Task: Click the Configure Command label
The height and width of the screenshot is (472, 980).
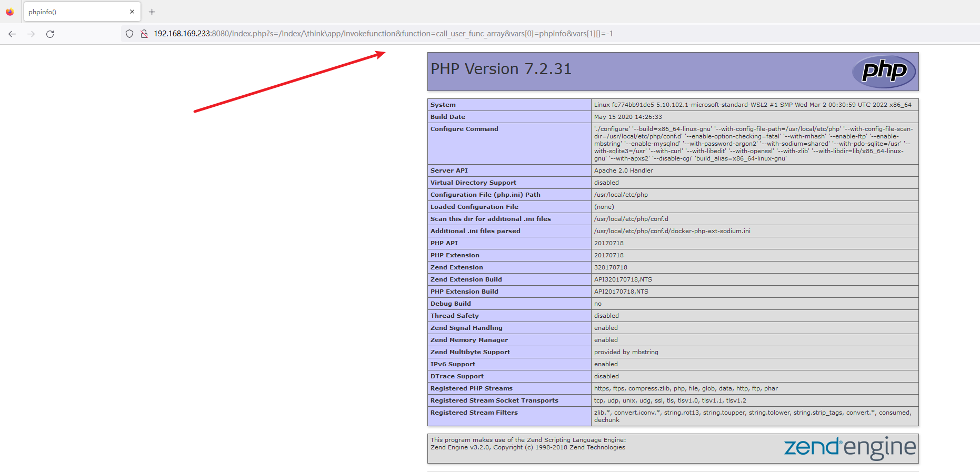Action: [x=464, y=129]
